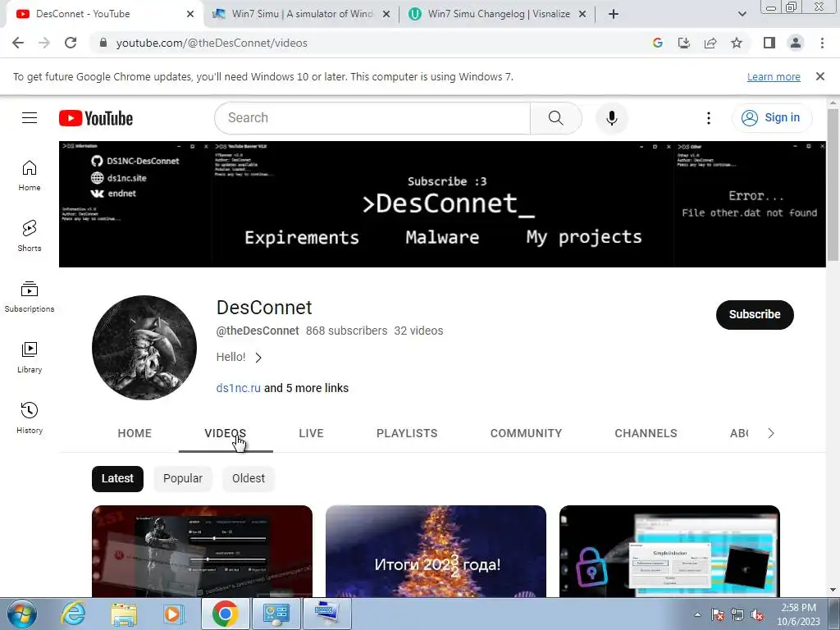Open File Explorer from taskbar
Screen dimensions: 840x630
pyautogui.click(x=123, y=614)
